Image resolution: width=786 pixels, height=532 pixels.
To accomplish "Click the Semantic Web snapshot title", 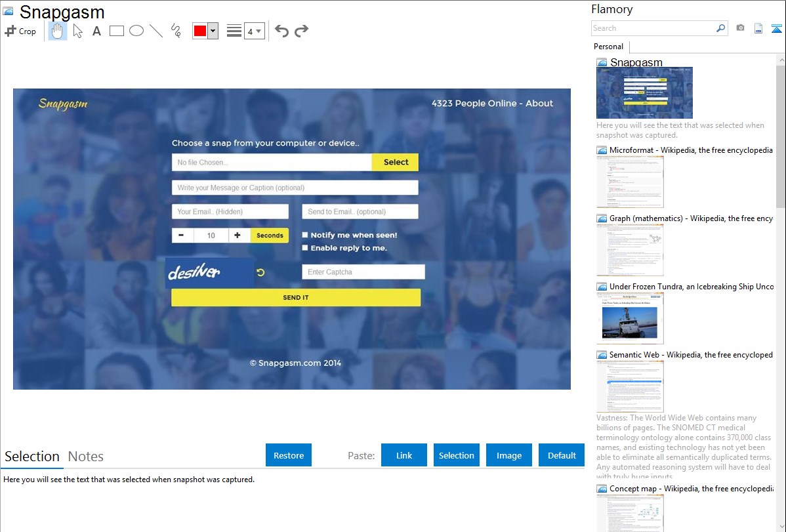I will (x=692, y=355).
